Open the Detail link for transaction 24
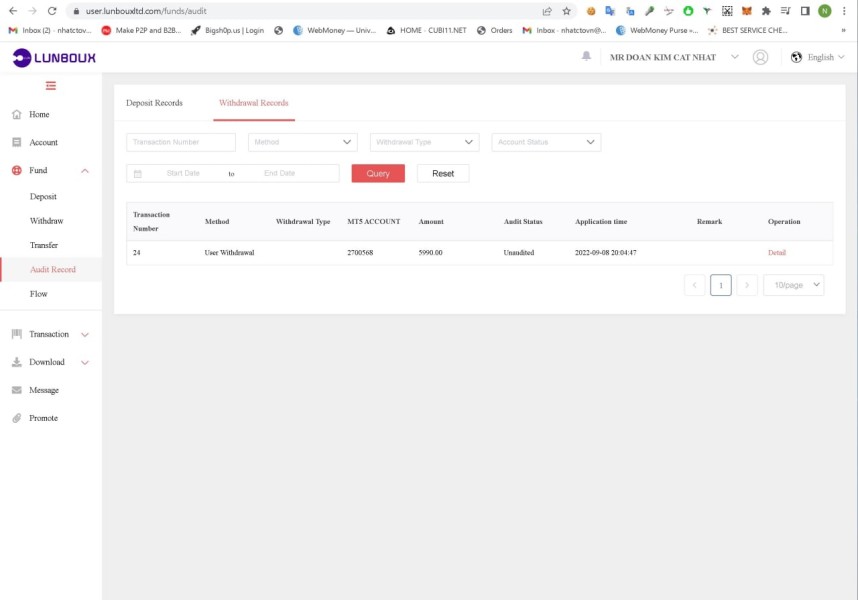The height and width of the screenshot is (600, 858). [776, 253]
